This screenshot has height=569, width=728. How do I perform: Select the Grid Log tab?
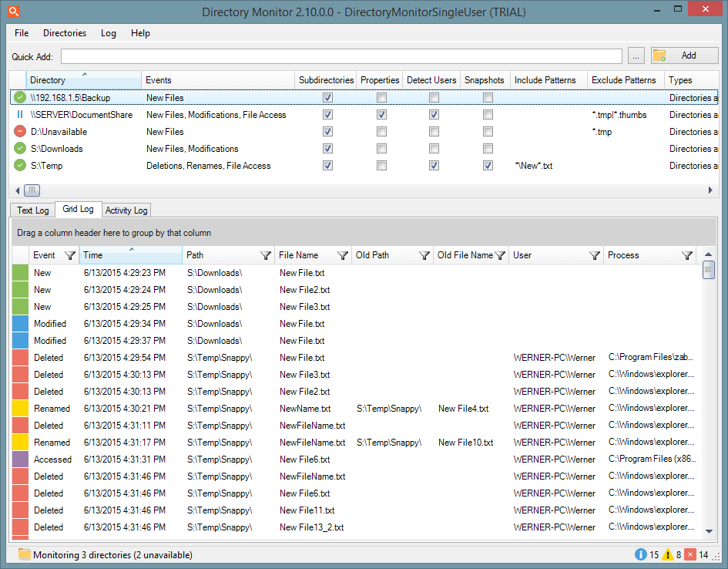[78, 209]
